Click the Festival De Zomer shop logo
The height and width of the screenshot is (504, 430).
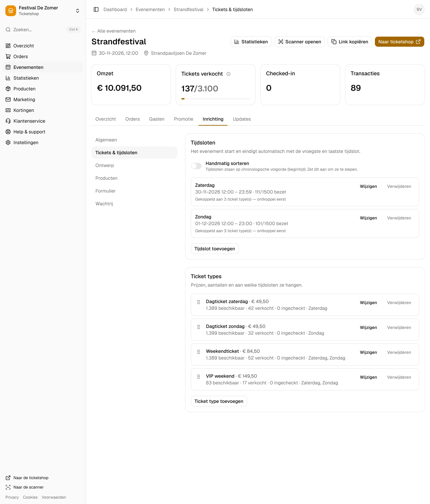pyautogui.click(x=11, y=11)
